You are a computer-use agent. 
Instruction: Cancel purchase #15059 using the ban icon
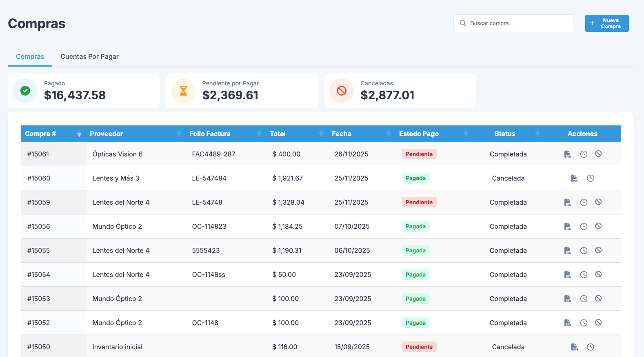click(598, 202)
